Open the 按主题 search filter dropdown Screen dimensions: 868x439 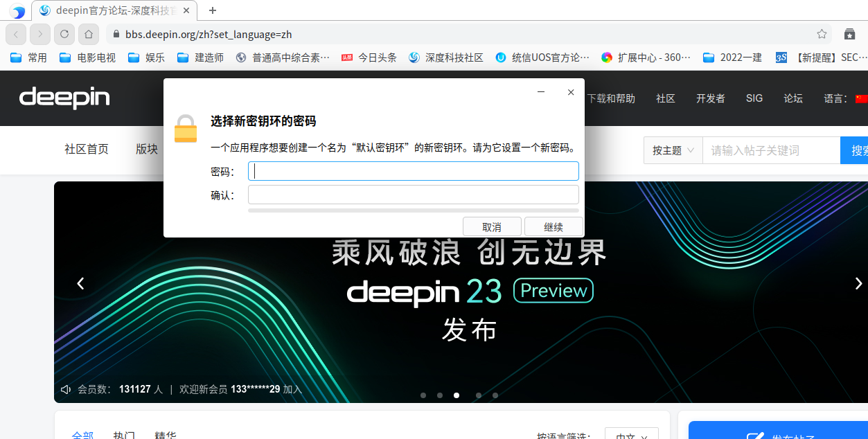[672, 150]
